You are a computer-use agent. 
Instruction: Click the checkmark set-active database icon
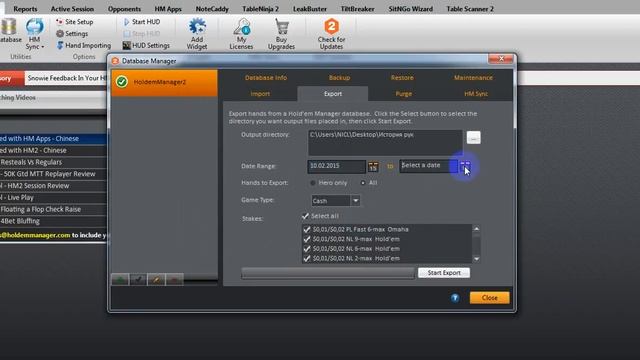pos(138,280)
